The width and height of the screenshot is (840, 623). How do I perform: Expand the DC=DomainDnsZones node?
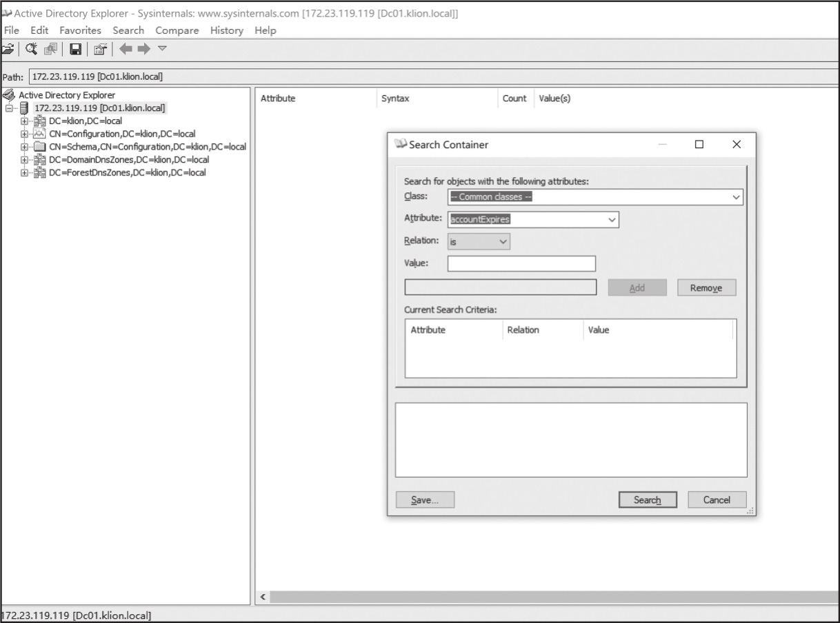[25, 159]
